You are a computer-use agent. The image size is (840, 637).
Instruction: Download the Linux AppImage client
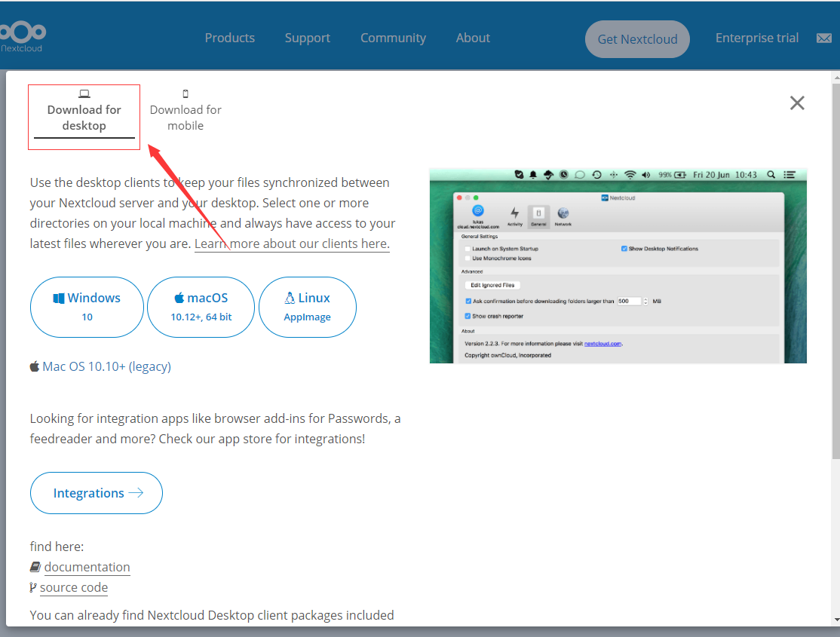point(308,307)
